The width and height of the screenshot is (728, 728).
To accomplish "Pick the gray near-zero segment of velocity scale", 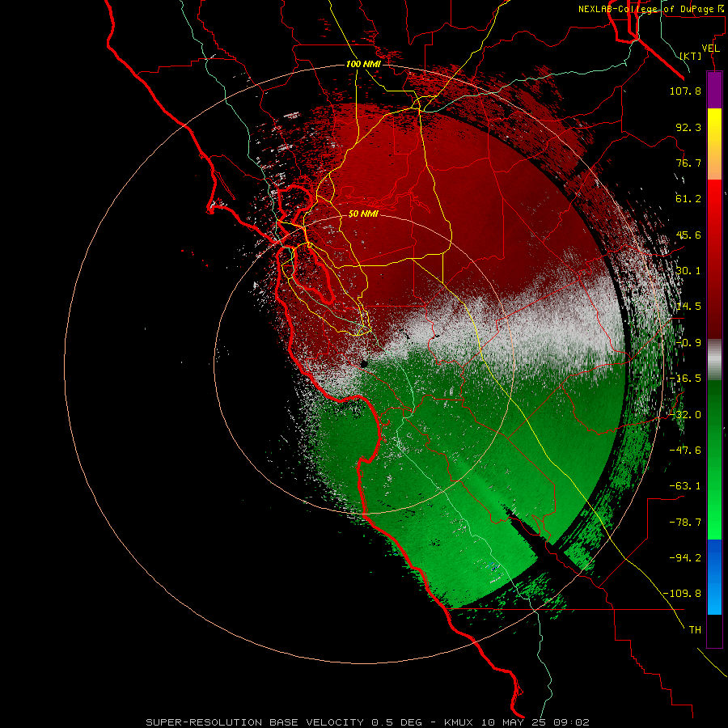I will click(714, 360).
